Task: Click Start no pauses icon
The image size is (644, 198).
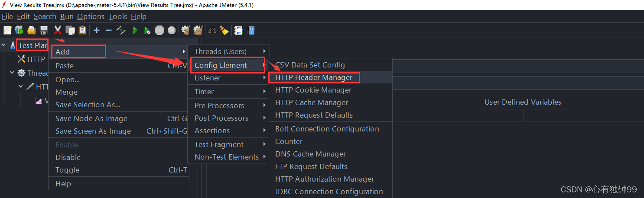Action: click(147, 30)
